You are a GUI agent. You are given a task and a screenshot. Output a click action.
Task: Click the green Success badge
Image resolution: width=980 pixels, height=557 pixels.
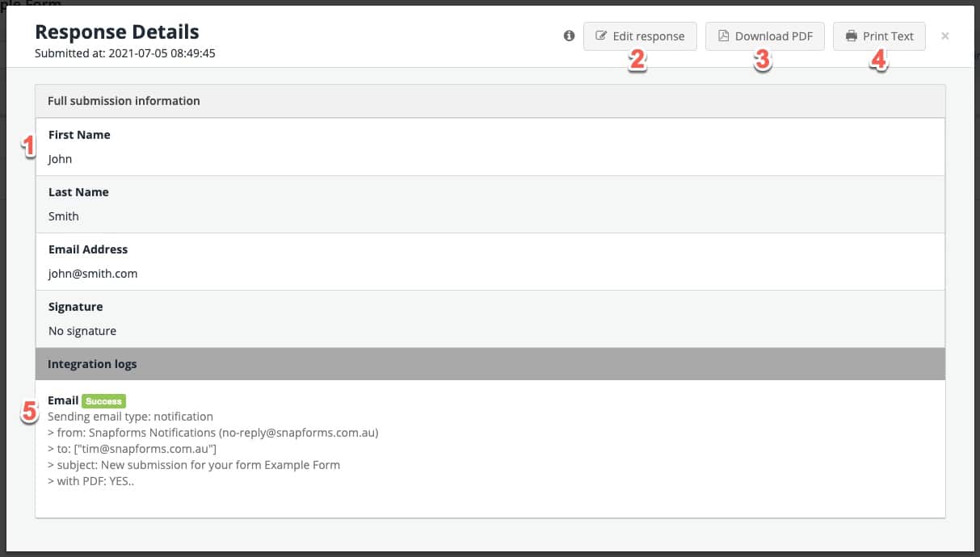(103, 401)
